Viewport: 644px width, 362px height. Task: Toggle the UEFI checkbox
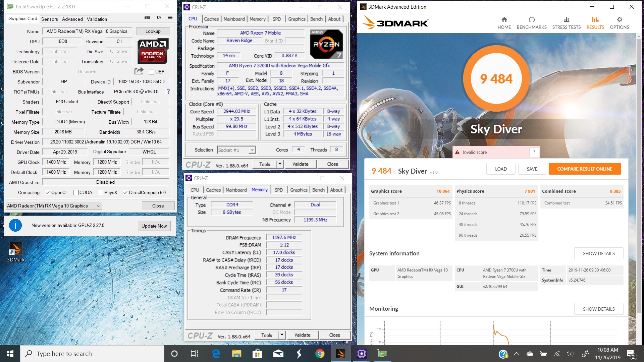(152, 72)
